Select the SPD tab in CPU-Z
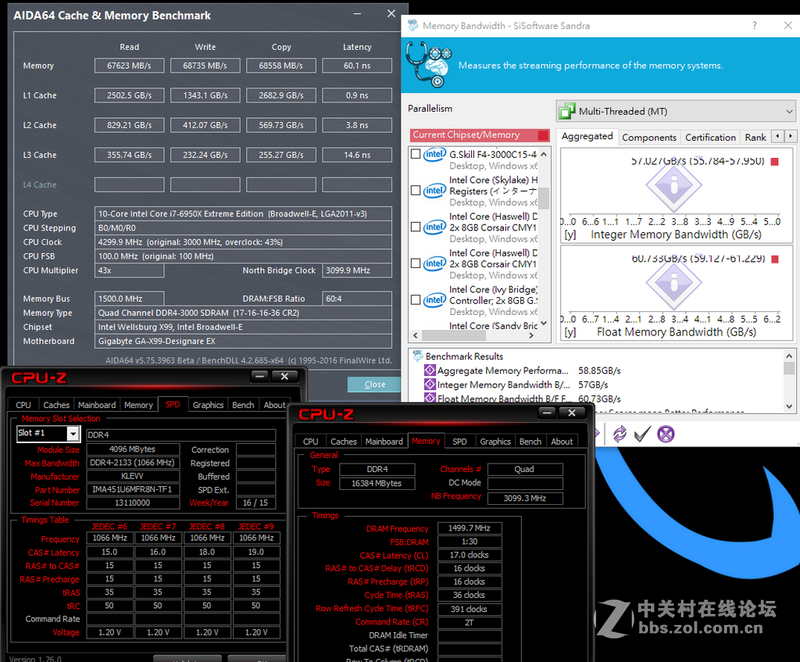Viewport: 800px width, 662px height. pos(174,404)
